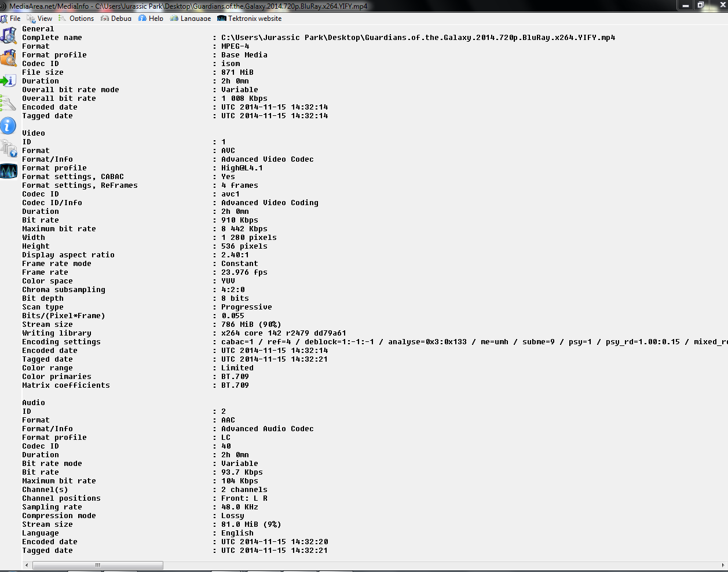
Task: Click the View documents sidebar icon
Action: click(x=8, y=148)
